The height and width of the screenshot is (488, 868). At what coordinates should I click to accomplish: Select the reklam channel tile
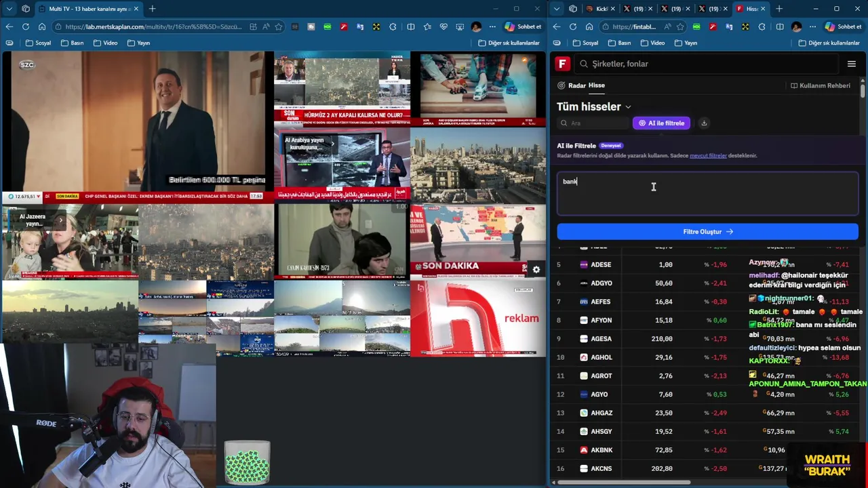tap(477, 319)
